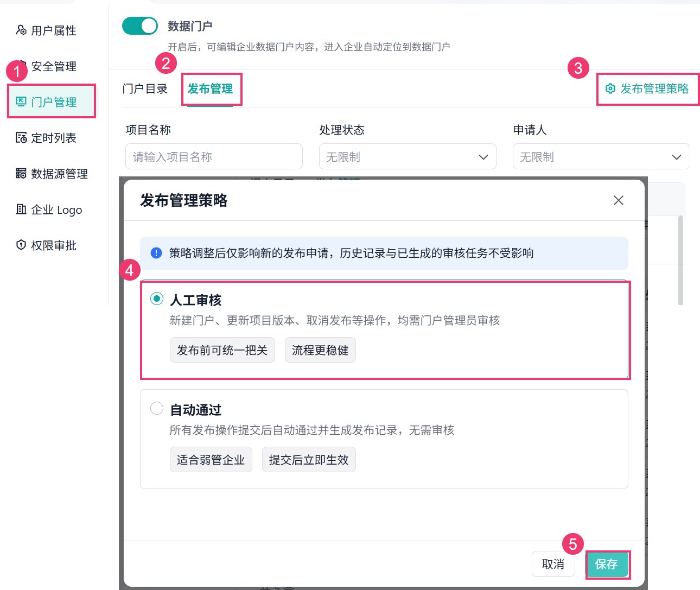Click the gear icon beside 发布管理策略
This screenshot has height=590, width=700.
[x=610, y=88]
